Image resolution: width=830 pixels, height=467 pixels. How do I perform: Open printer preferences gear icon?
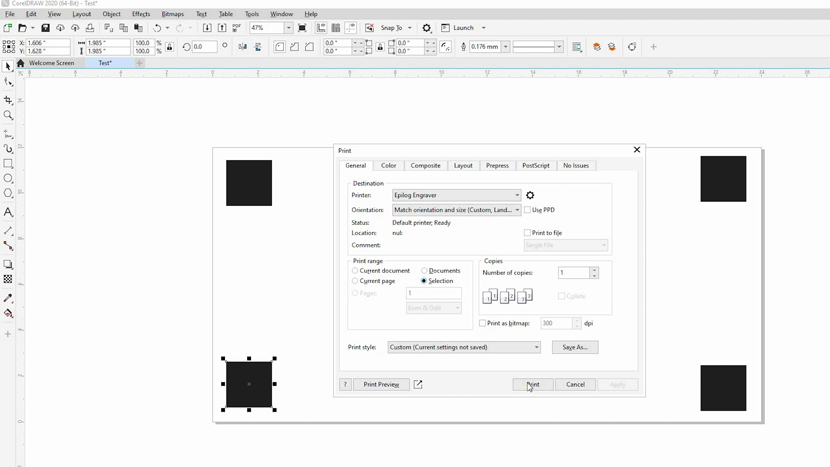(x=530, y=195)
